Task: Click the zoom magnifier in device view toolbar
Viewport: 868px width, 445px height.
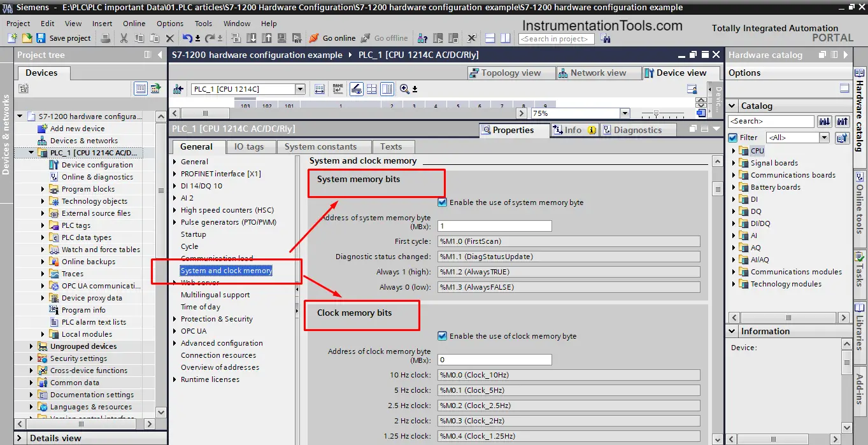Action: pyautogui.click(x=404, y=89)
